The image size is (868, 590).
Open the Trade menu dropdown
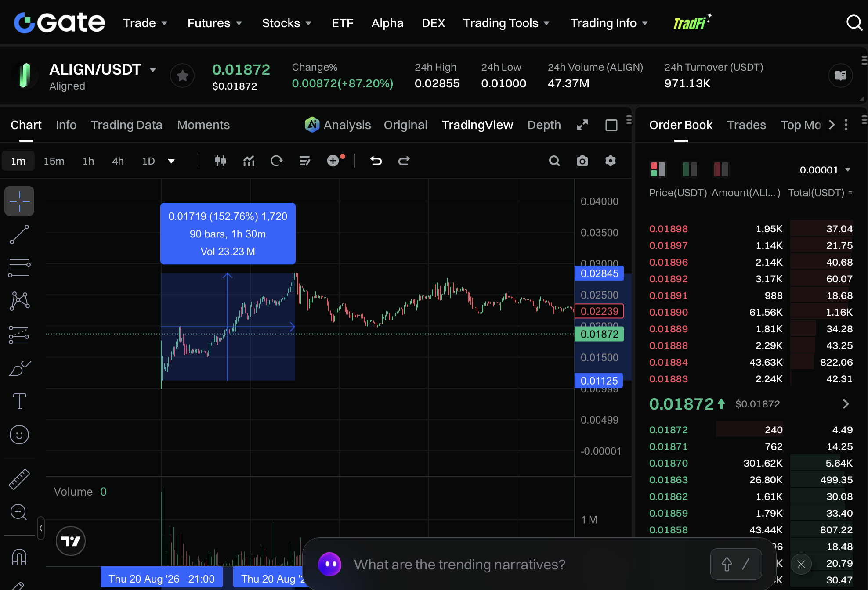pos(145,23)
